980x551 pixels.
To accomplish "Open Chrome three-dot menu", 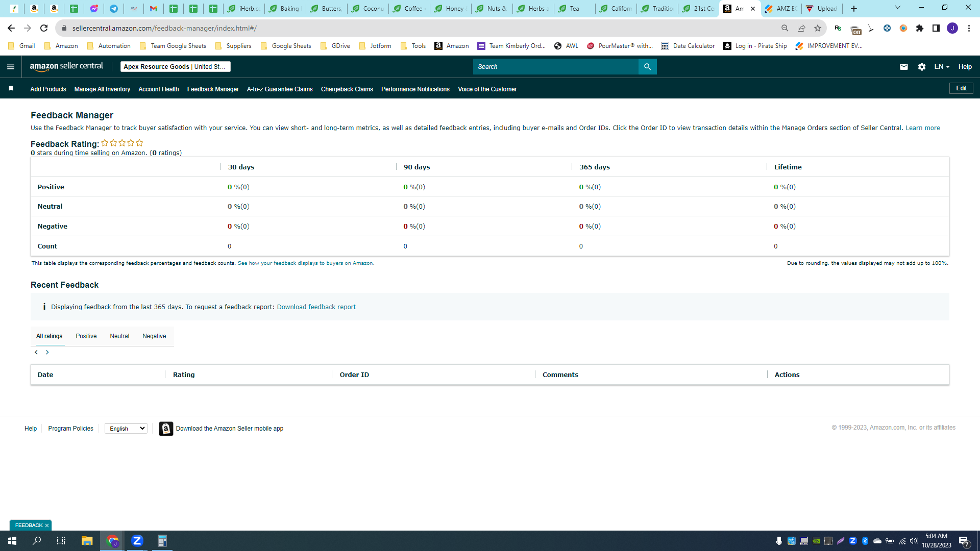I will 969,28.
